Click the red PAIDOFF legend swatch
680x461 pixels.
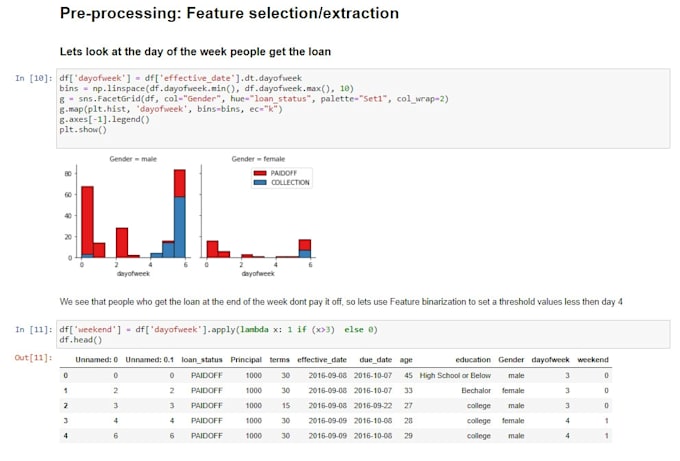tap(260, 173)
